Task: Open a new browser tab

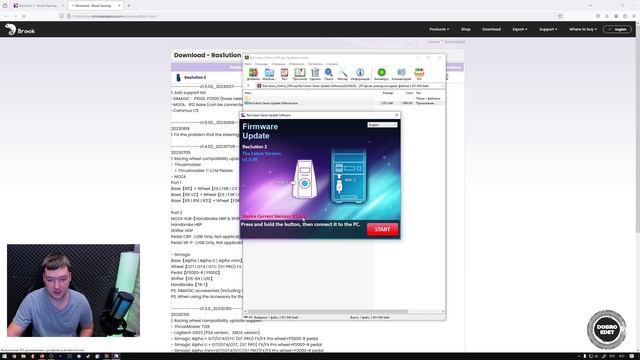Action: coord(129,6)
